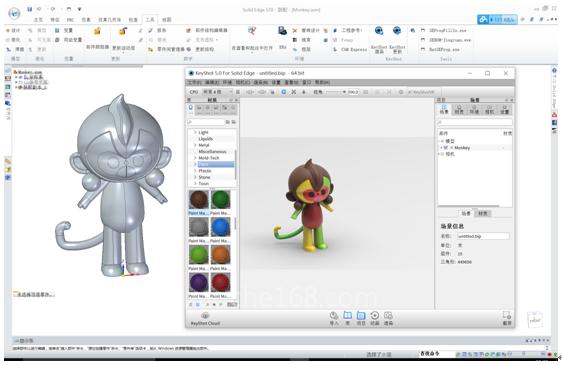Toggle the Project panel button in bottom toolbar

[x=361, y=318]
